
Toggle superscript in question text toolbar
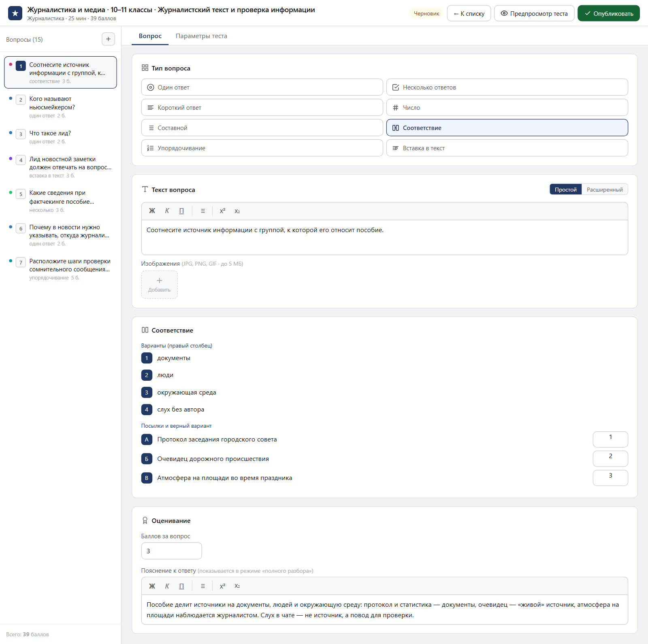coord(222,211)
